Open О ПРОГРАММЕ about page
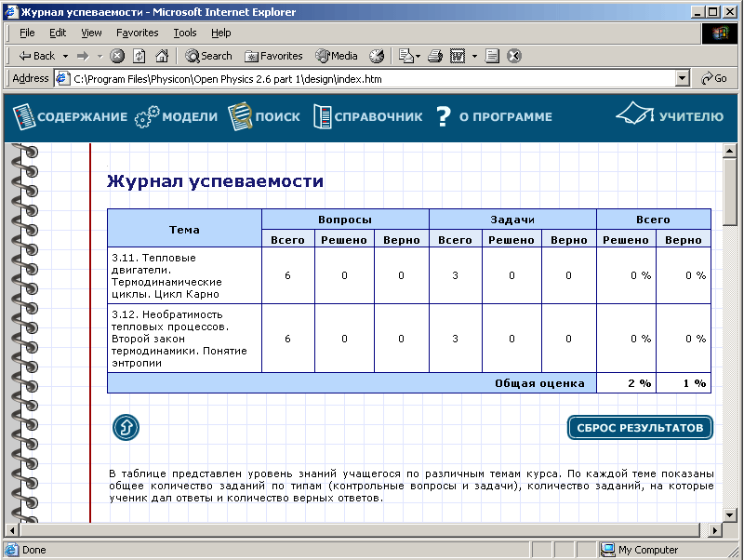Viewport: 744px width, 560px height. [x=494, y=117]
